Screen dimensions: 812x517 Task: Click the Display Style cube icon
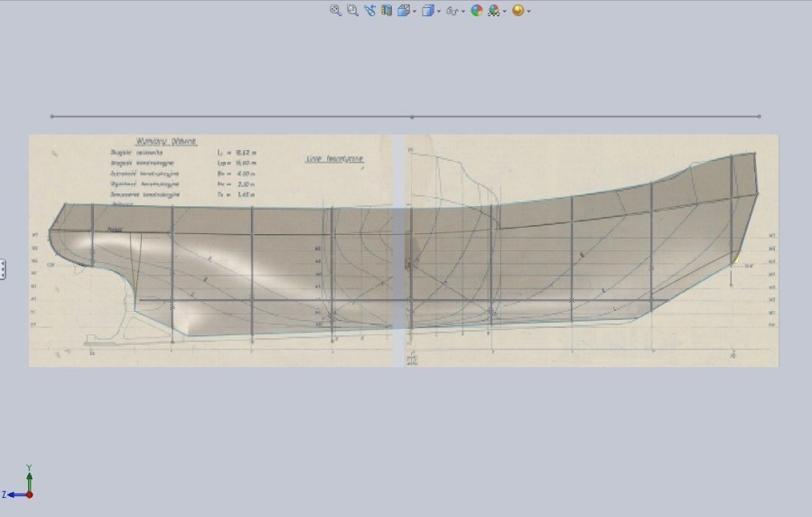pos(428,11)
